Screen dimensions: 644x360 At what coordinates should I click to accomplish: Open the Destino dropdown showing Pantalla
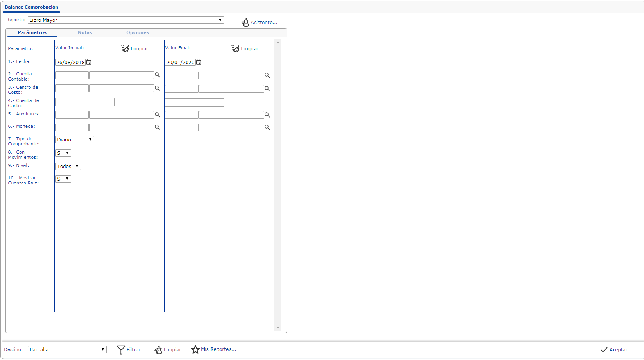click(67, 349)
